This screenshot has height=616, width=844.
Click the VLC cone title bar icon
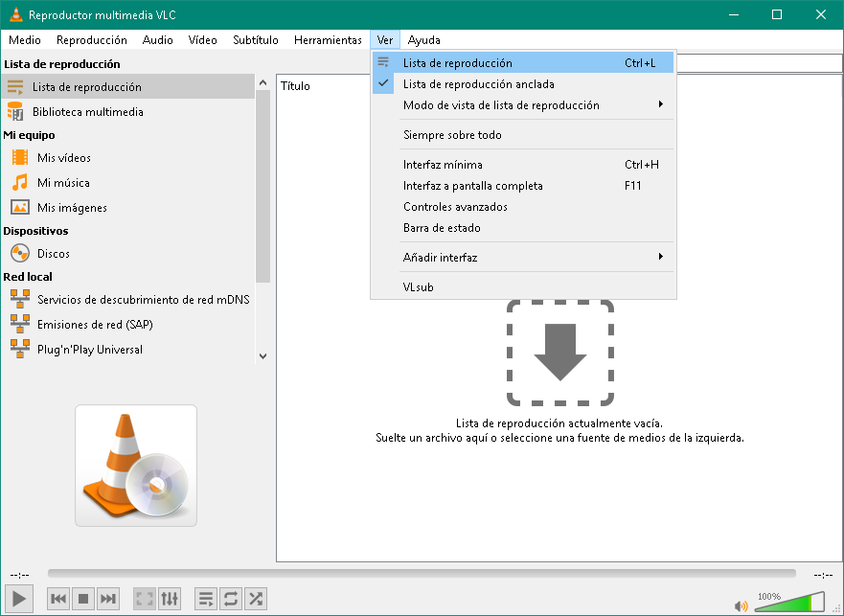(x=15, y=14)
